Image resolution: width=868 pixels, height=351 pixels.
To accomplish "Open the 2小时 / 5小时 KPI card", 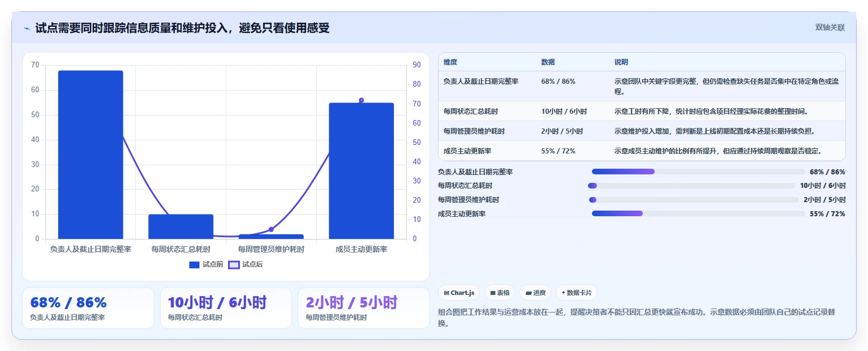I will pyautogui.click(x=364, y=308).
